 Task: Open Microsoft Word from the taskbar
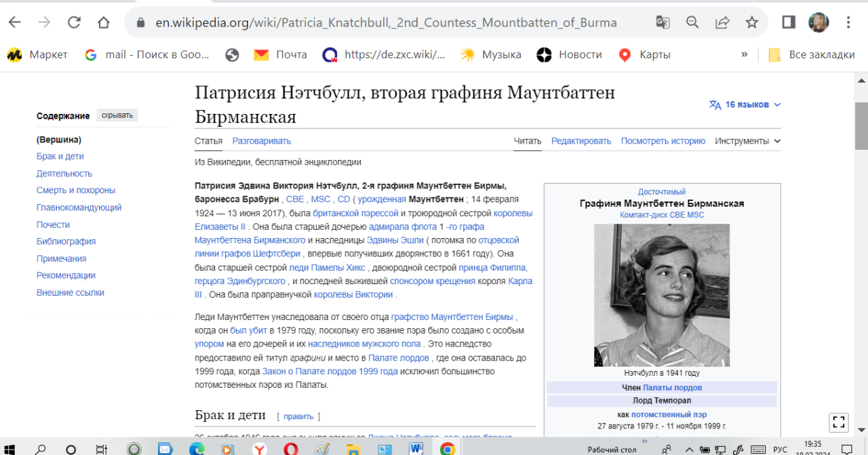(x=416, y=449)
